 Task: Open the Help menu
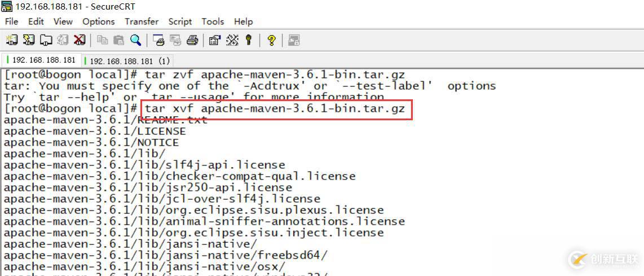pyautogui.click(x=243, y=21)
